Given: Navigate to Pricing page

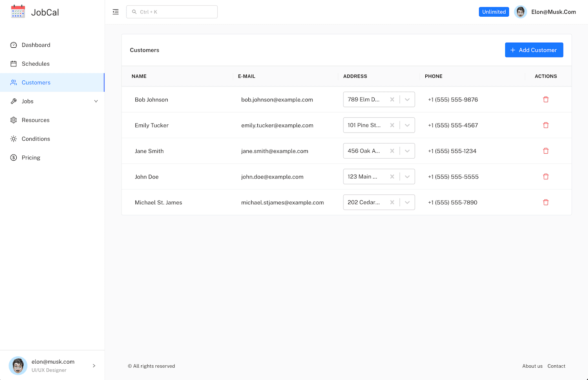Looking at the screenshot, I should pos(31,157).
